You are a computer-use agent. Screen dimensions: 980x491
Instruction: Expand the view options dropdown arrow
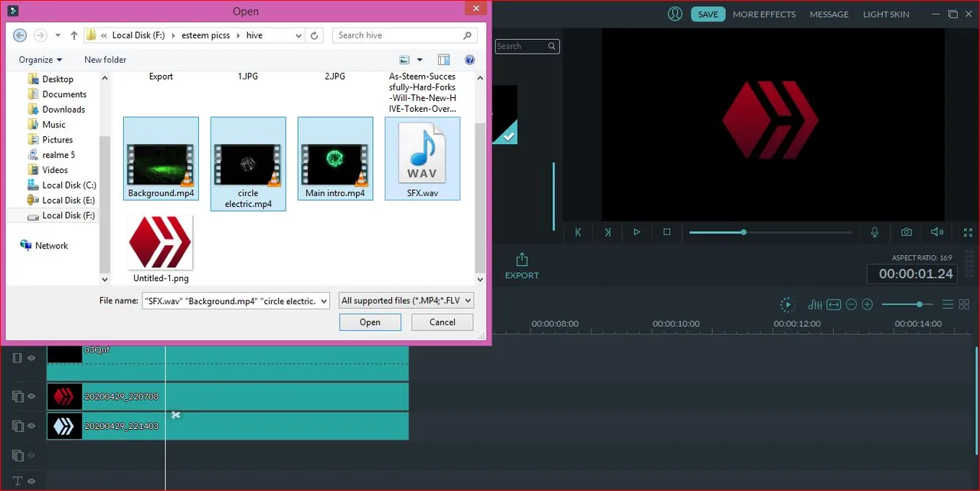(x=420, y=60)
